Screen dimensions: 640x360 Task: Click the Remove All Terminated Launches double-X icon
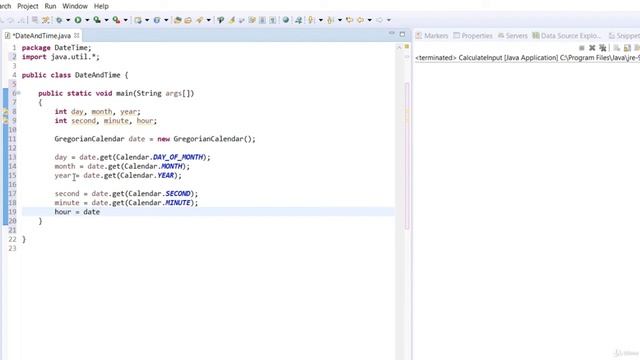pos(602,48)
